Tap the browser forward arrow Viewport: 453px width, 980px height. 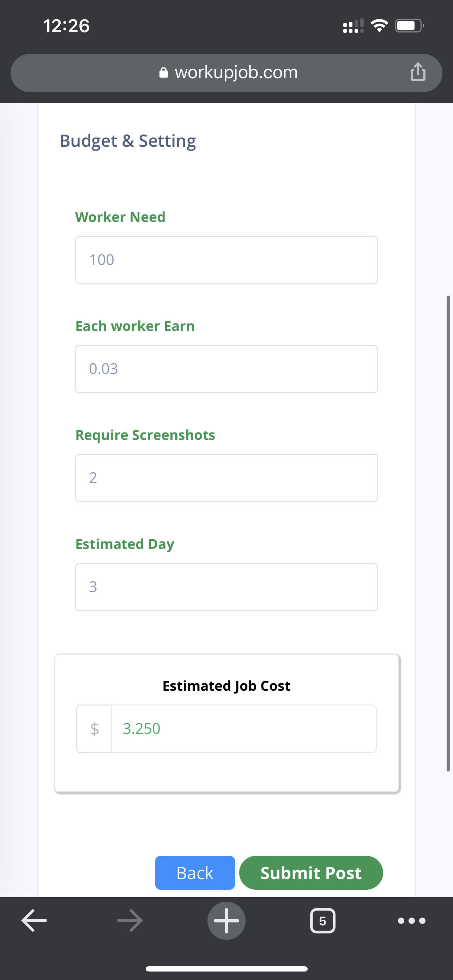click(130, 920)
